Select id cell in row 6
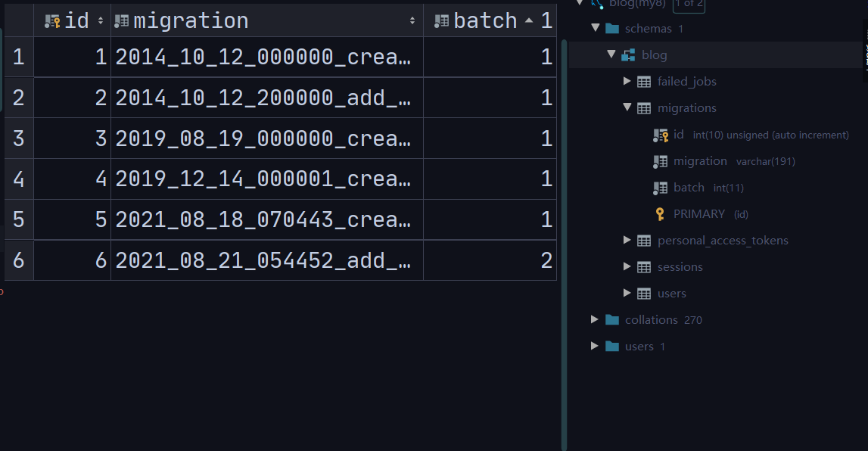The width and height of the screenshot is (868, 451). (x=73, y=260)
